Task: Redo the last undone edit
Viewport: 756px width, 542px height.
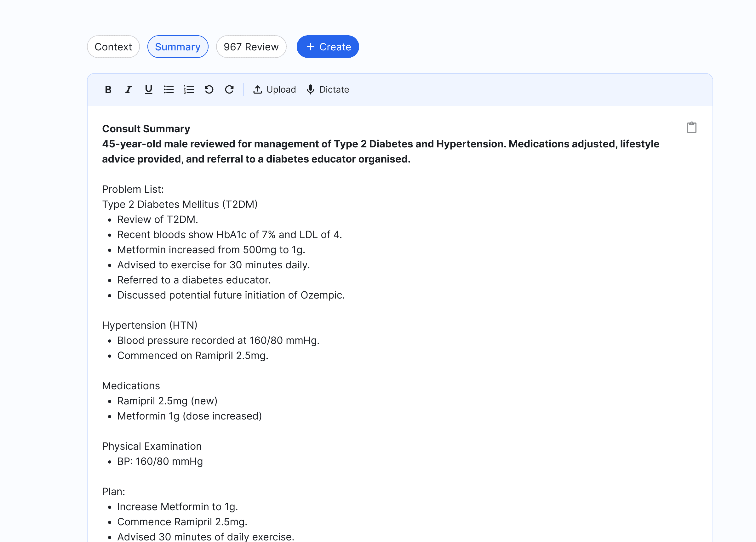Action: coord(229,89)
